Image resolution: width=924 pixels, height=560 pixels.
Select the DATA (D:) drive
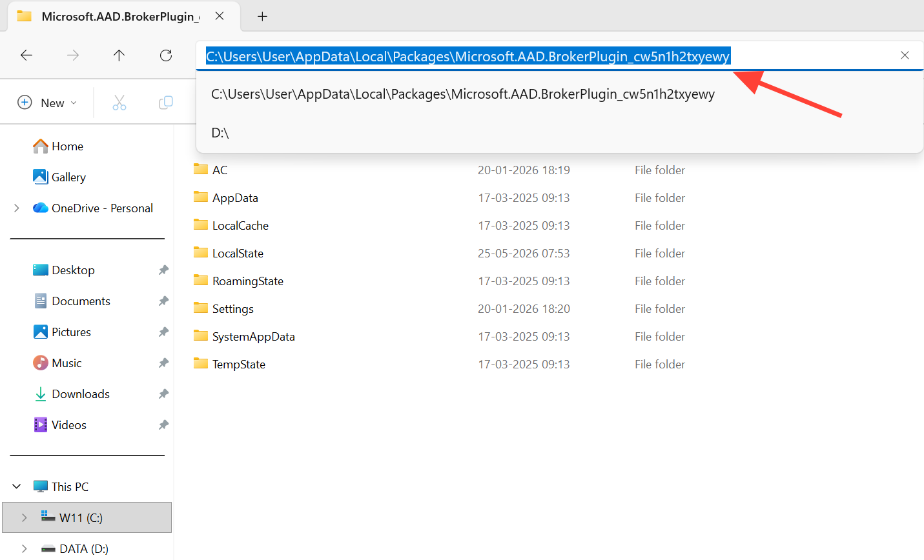point(83,549)
